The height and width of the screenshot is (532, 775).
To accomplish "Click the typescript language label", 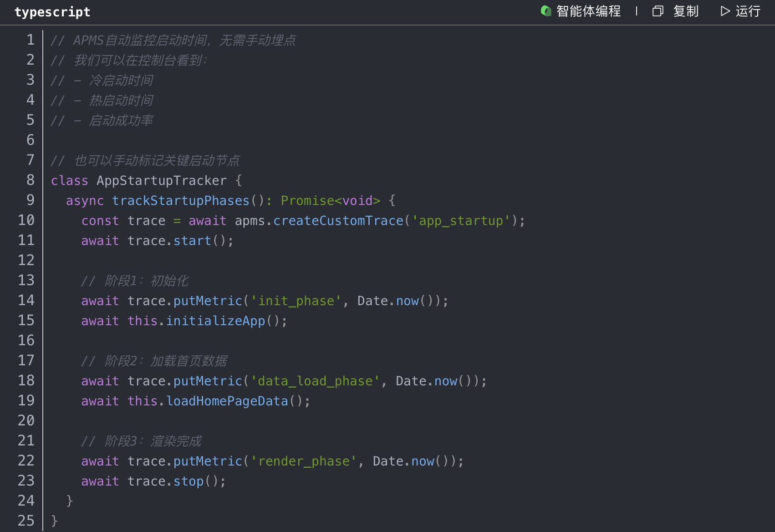I will [52, 12].
